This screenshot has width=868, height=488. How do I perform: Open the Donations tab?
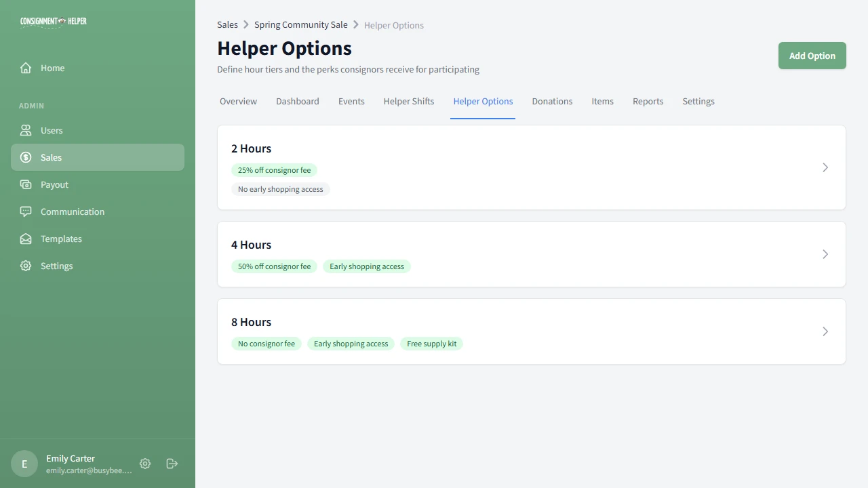(552, 101)
